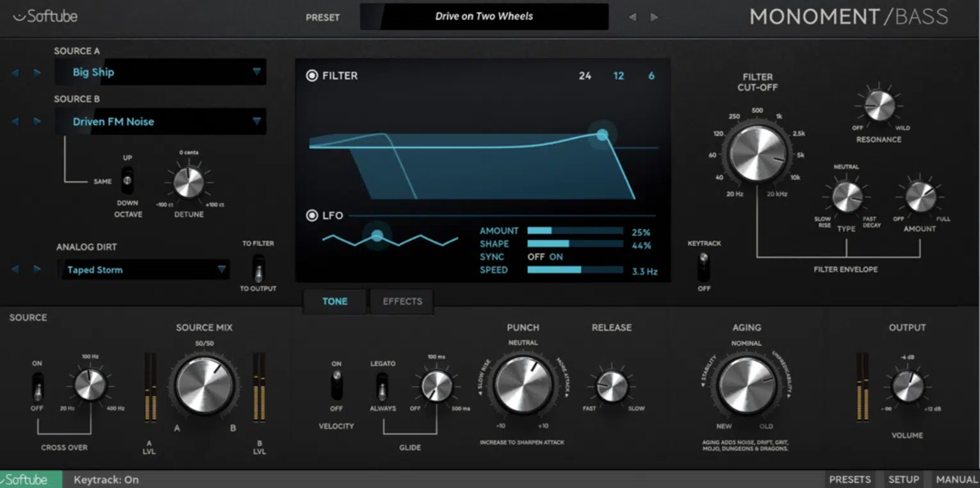Open Presets from the bottom bar
980x488 pixels.
pos(850,480)
